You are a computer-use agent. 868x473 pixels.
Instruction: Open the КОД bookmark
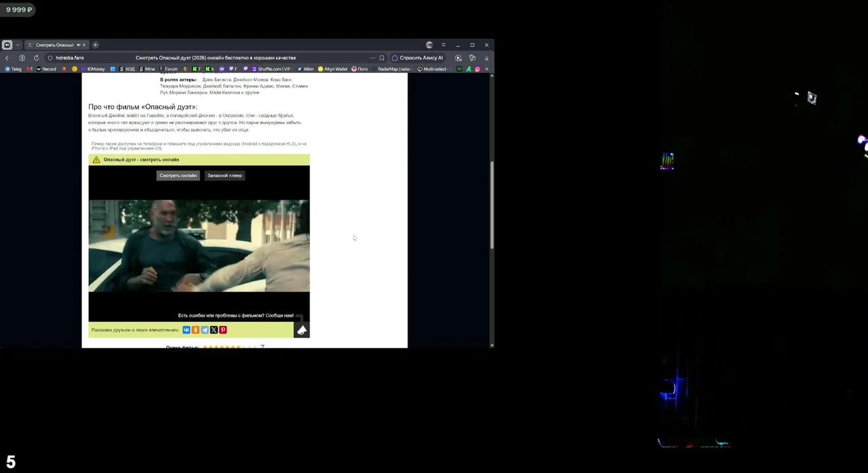[126, 69]
